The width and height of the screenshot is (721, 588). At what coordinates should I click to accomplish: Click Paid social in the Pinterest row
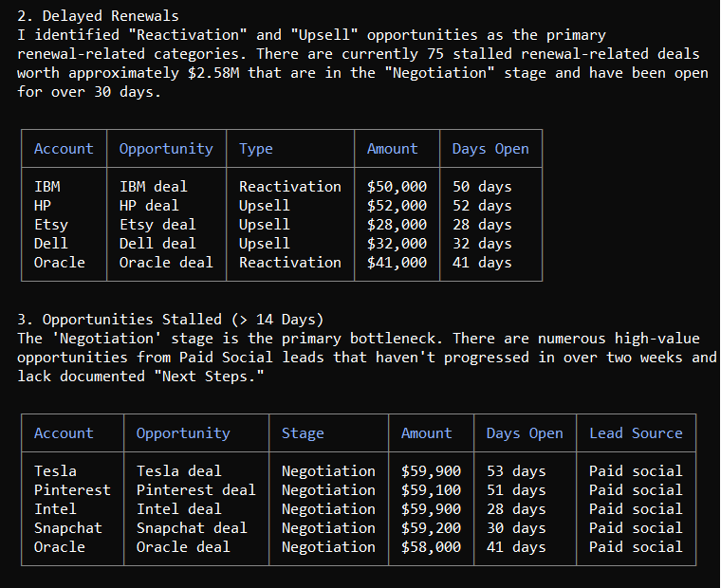[x=636, y=490]
